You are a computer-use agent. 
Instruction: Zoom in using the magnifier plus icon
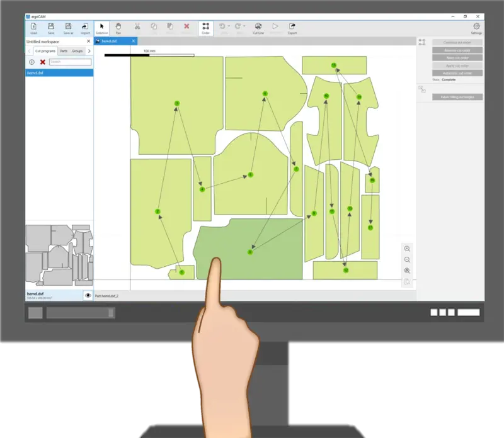click(x=408, y=249)
